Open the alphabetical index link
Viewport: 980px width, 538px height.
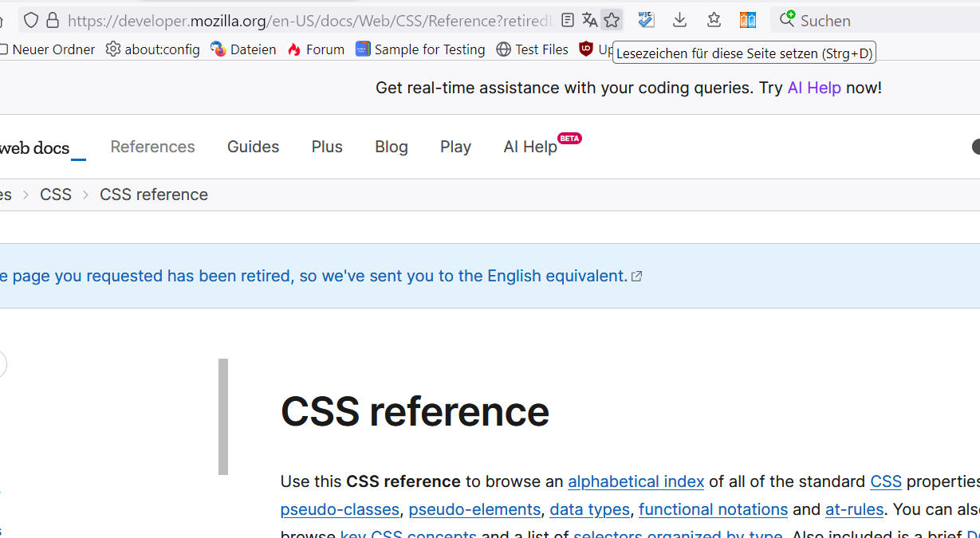[x=636, y=481]
